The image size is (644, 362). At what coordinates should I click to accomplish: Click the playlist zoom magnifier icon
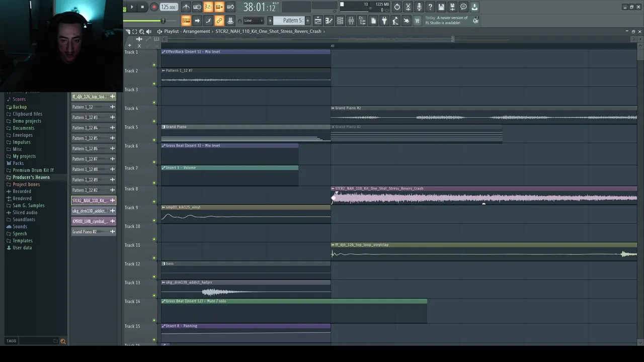pos(141,31)
